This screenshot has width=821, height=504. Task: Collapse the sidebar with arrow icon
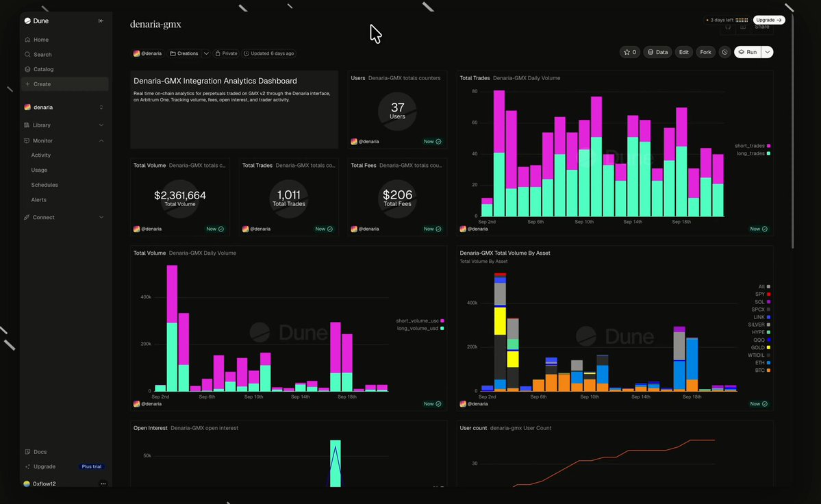pos(101,21)
